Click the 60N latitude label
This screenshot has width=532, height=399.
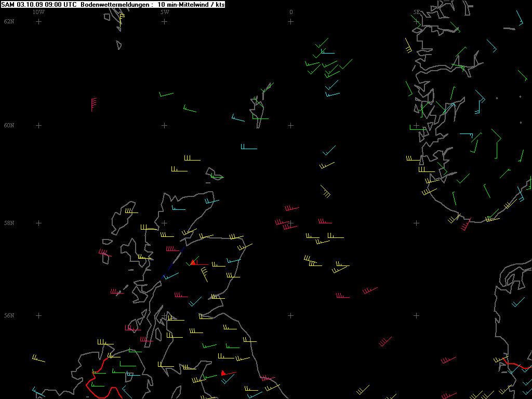tap(9, 125)
